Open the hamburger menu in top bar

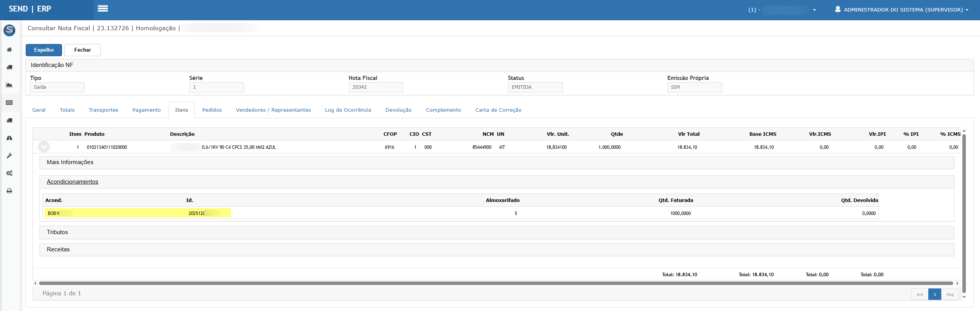[103, 9]
